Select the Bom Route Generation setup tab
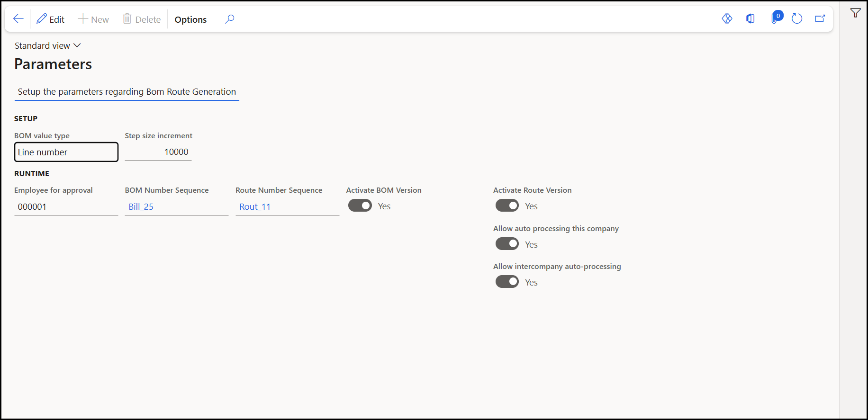 click(x=127, y=91)
